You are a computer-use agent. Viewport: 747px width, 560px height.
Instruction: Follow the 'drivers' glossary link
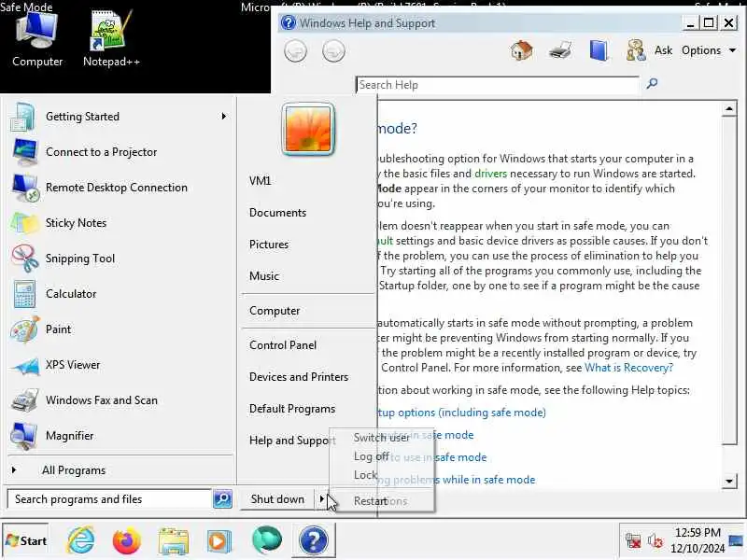[x=491, y=174]
